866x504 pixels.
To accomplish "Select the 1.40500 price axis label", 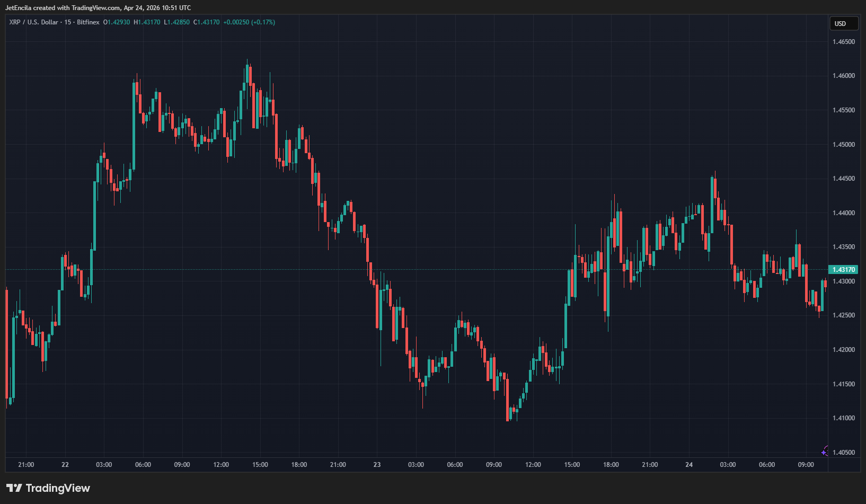I will (x=843, y=453).
